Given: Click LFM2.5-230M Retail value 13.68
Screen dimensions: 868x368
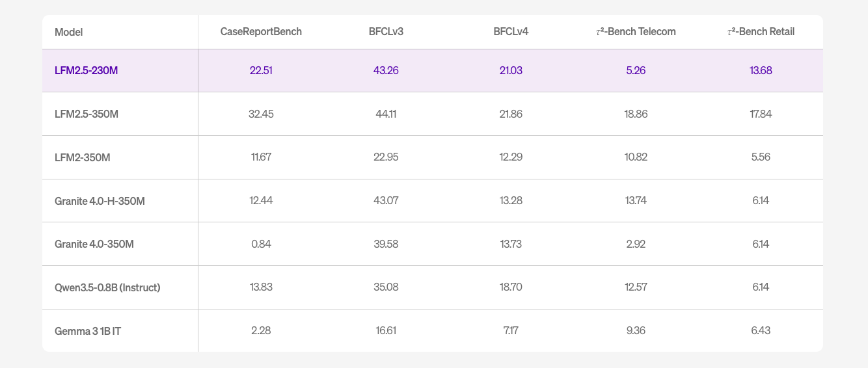Looking at the screenshot, I should coord(761,70).
